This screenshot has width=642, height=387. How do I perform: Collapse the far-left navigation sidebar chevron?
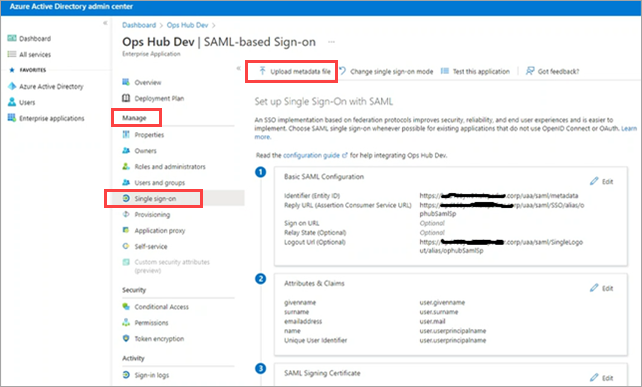[x=105, y=23]
